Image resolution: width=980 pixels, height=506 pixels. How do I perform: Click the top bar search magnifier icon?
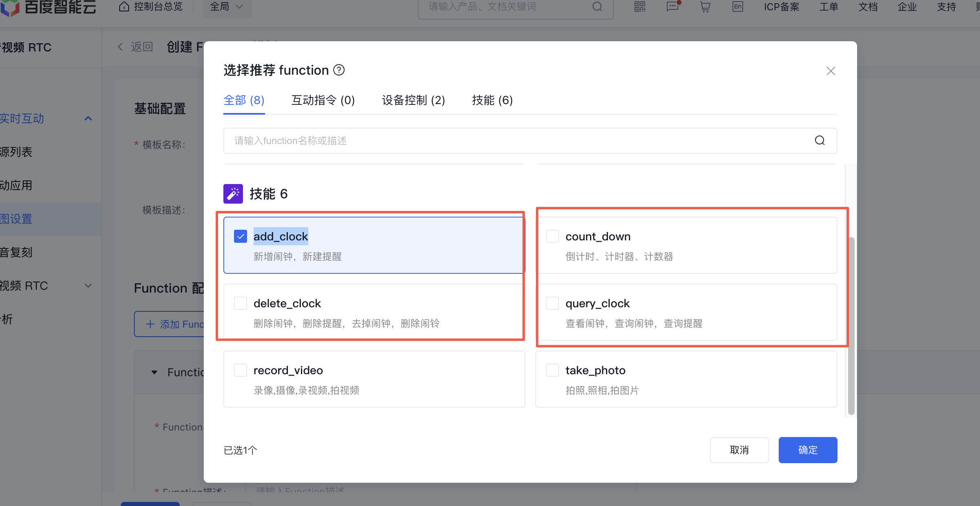597,7
